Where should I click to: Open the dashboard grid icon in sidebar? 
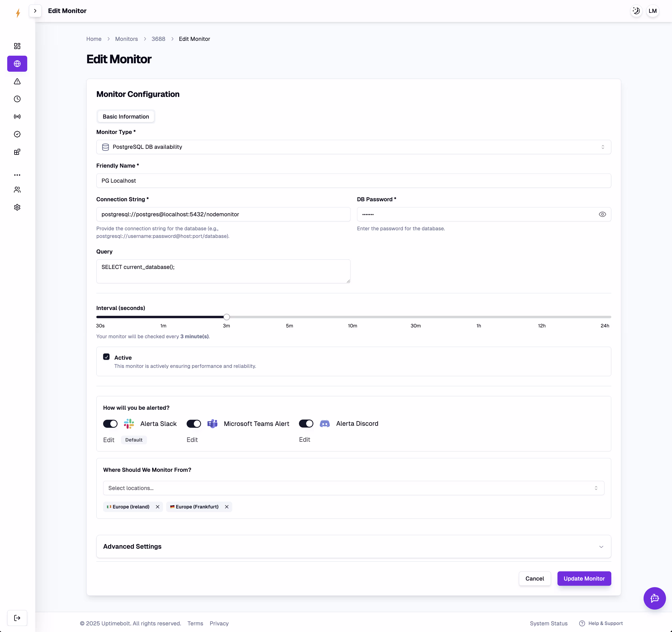(17, 46)
